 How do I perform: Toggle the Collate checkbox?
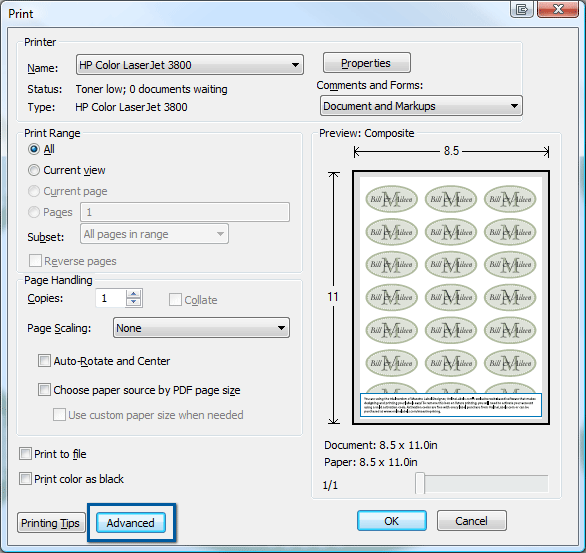[x=175, y=300]
